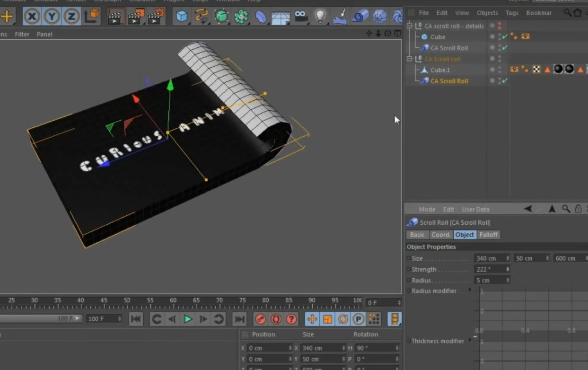
Task: Switch to the Falloff tab
Action: tap(489, 235)
